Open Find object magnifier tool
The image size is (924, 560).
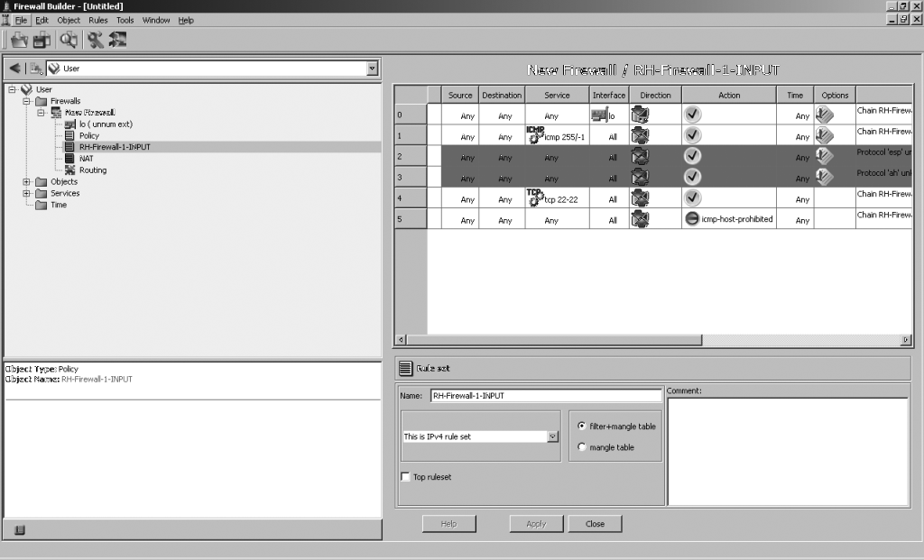pos(69,40)
